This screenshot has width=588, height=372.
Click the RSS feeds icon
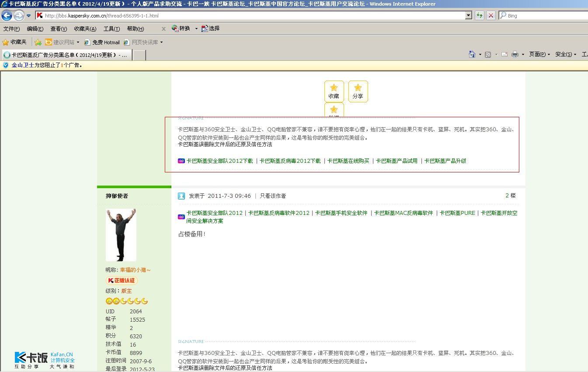(x=488, y=54)
